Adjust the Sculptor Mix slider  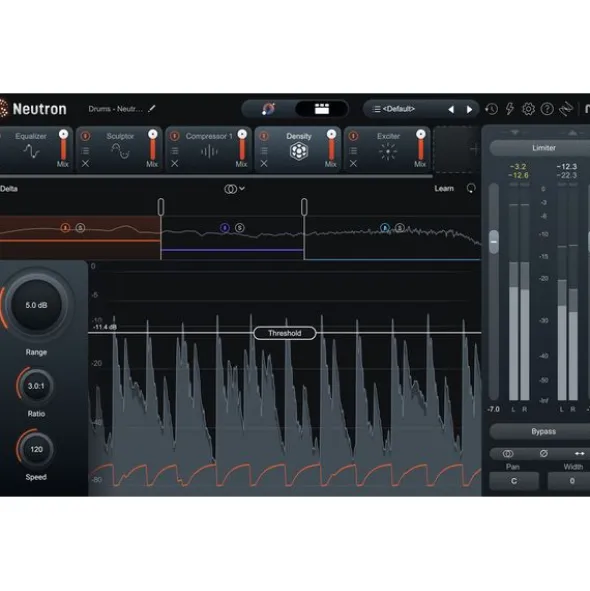[152, 145]
